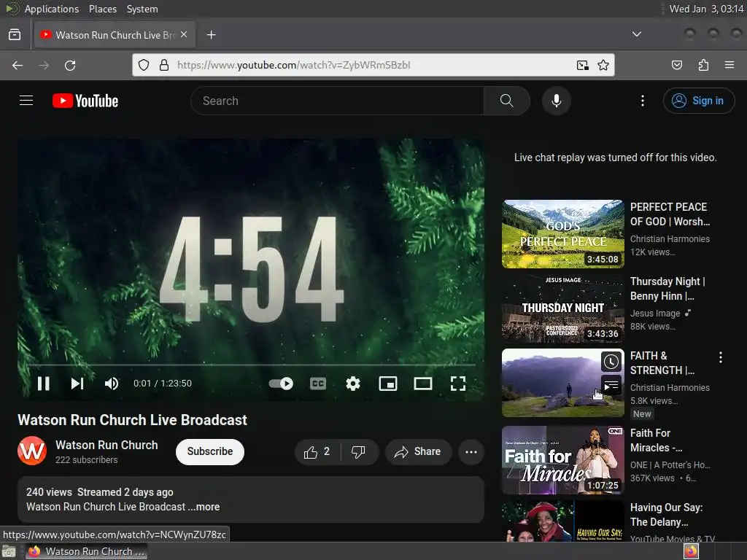747x560 pixels.
Task: Open more actions under the video
Action: [x=471, y=451]
